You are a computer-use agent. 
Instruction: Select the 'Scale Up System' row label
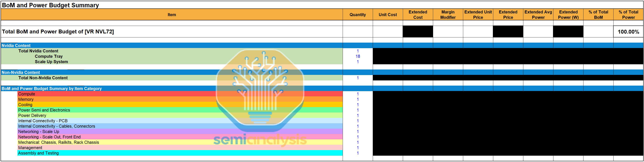(x=51, y=62)
